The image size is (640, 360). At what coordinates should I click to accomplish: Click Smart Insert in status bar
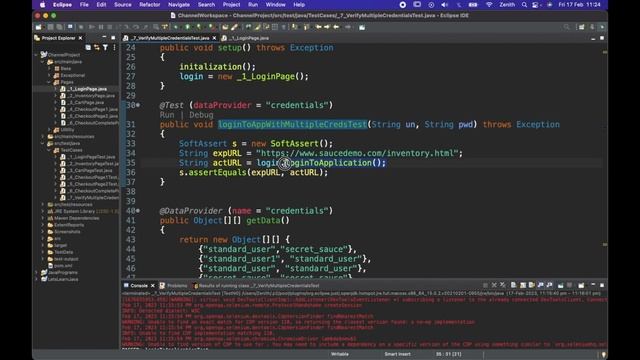tap(398, 354)
